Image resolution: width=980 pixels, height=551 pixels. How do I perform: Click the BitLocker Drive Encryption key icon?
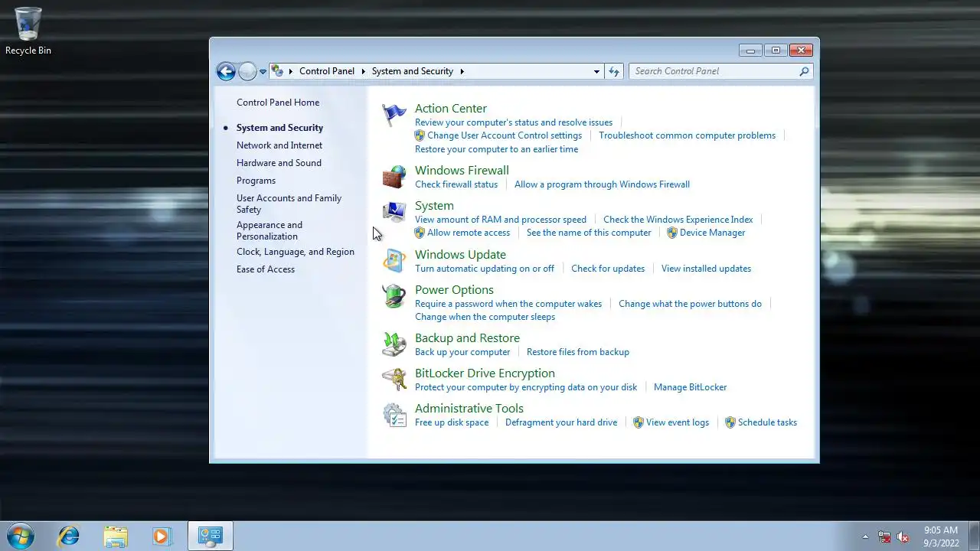point(394,380)
